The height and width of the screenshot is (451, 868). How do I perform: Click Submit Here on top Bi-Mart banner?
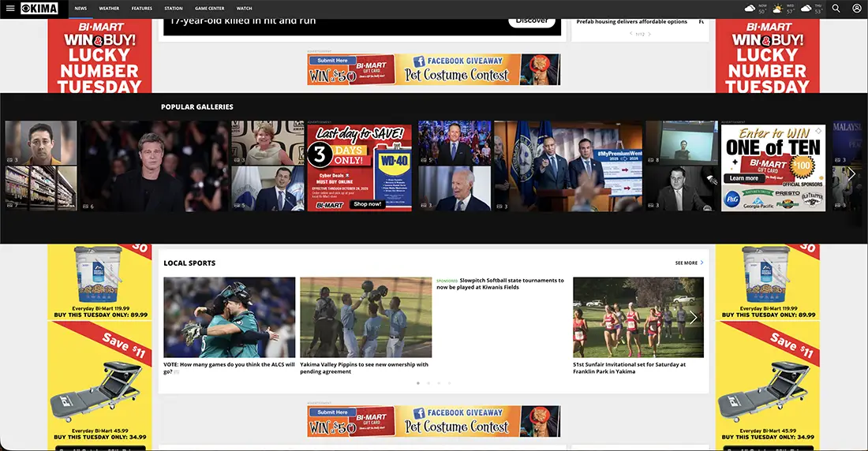pyautogui.click(x=332, y=61)
